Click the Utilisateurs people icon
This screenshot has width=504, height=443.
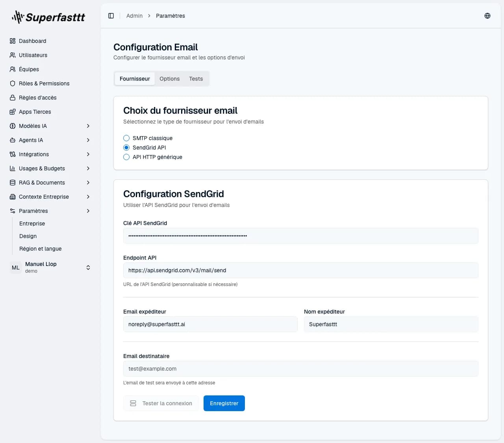click(x=13, y=55)
